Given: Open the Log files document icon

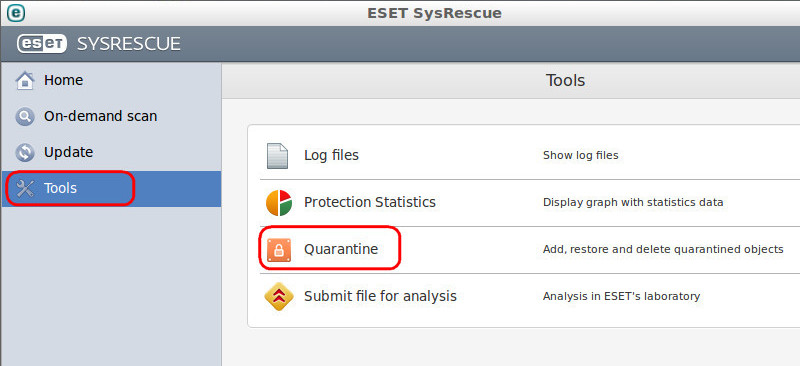Looking at the screenshot, I should tap(278, 156).
